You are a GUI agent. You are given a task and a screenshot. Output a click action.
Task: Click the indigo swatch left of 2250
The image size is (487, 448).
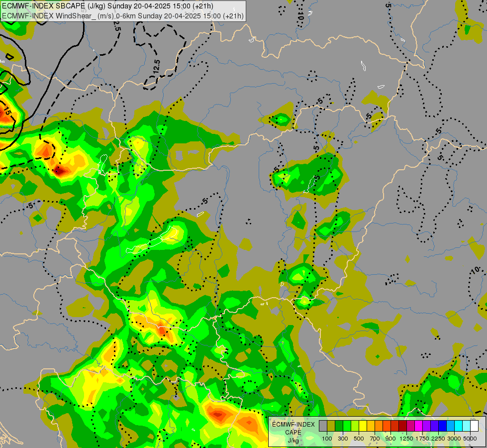[x=434, y=426]
